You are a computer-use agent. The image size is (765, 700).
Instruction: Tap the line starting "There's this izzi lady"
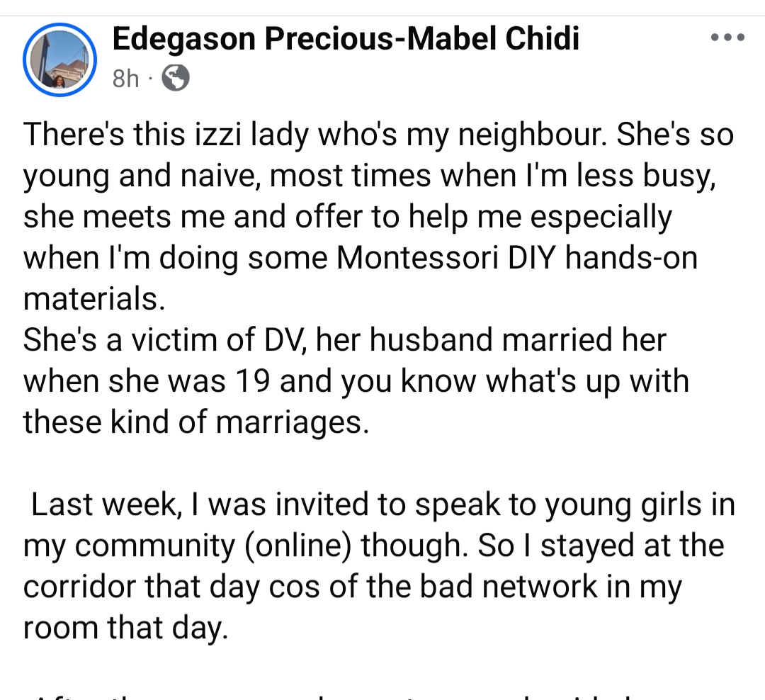pos(378,135)
